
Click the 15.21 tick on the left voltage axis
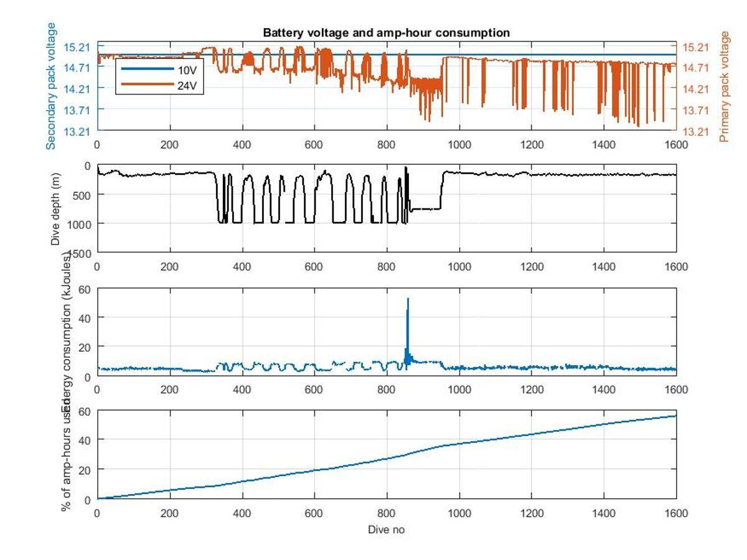coord(78,47)
